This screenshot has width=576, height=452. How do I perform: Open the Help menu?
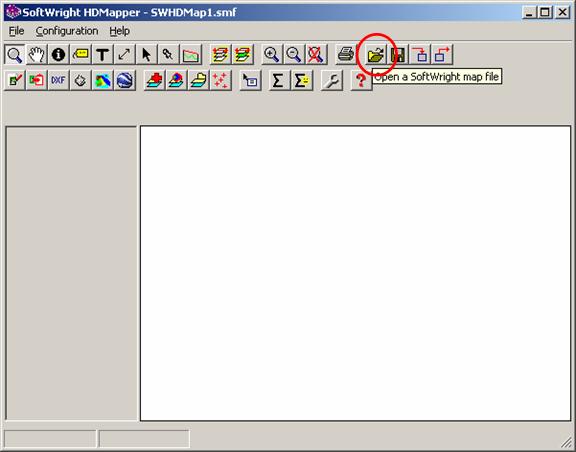pos(119,31)
